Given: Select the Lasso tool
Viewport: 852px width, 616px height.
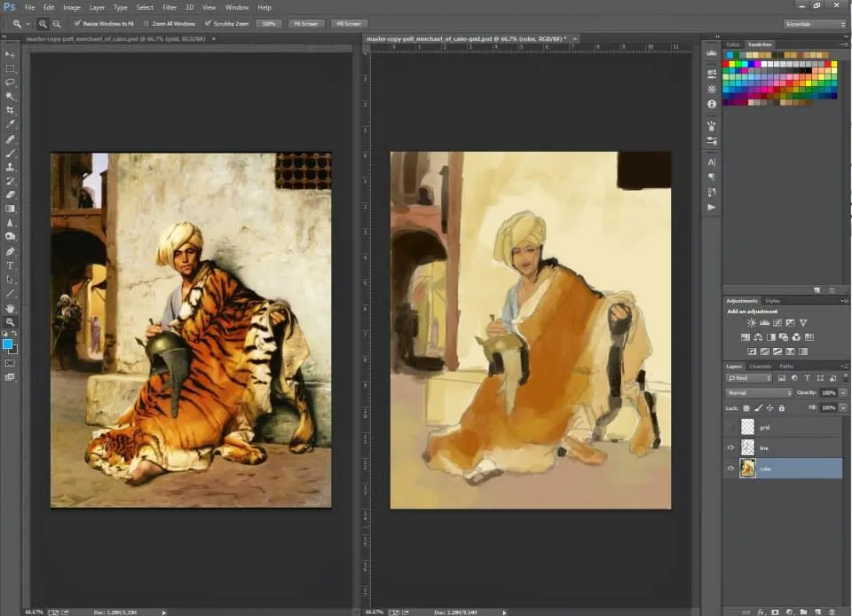Looking at the screenshot, I should (x=10, y=82).
